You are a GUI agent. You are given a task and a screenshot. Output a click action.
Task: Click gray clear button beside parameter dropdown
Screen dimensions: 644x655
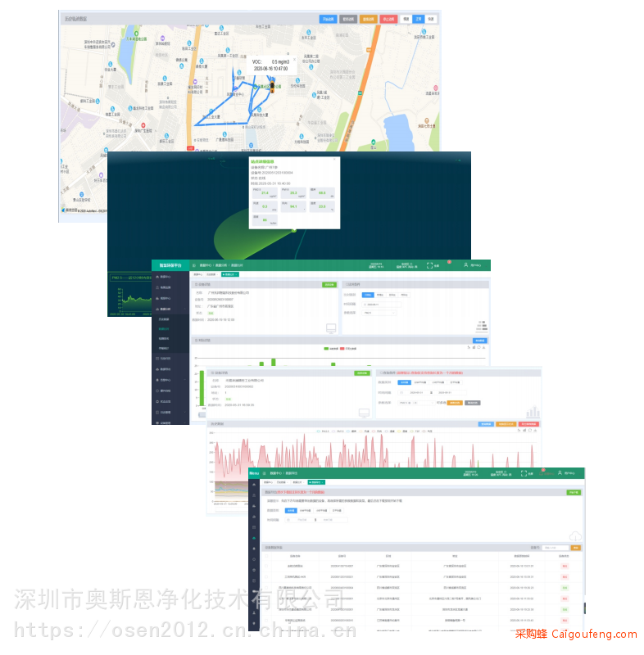click(x=472, y=403)
